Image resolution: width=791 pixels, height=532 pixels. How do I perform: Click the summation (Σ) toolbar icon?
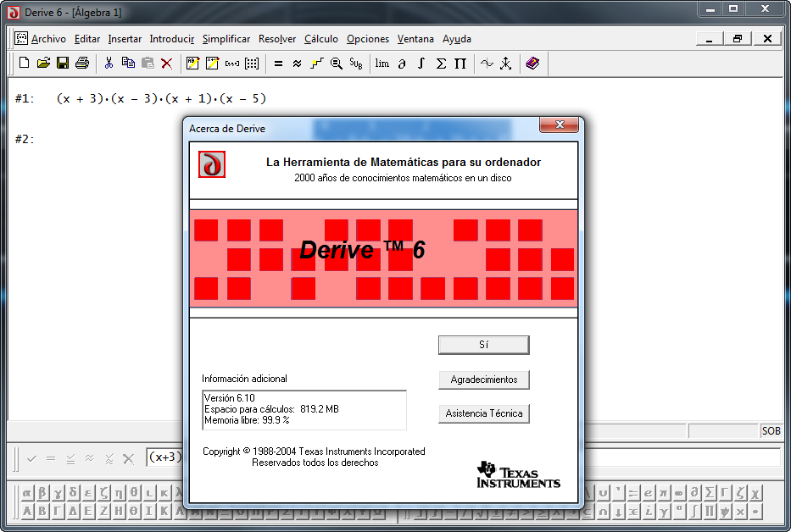[441, 63]
